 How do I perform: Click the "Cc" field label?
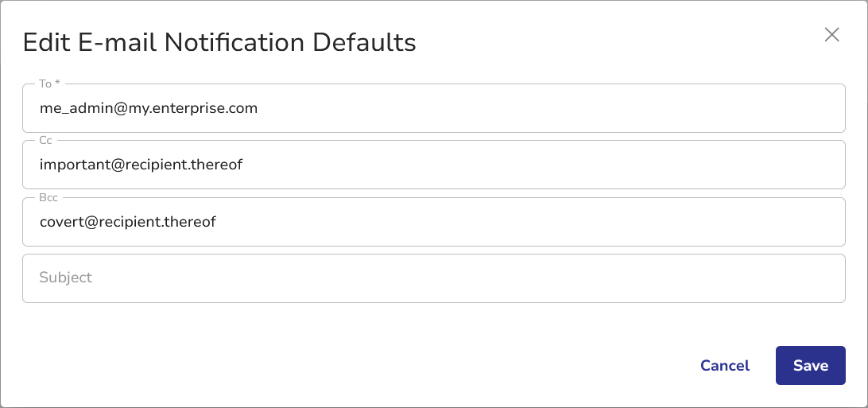coord(45,141)
